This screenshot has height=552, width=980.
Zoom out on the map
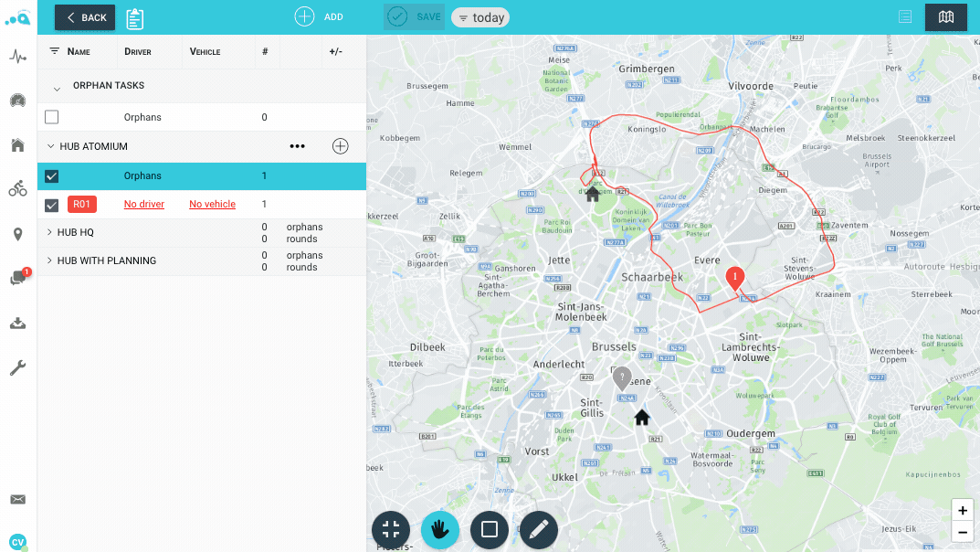(963, 532)
